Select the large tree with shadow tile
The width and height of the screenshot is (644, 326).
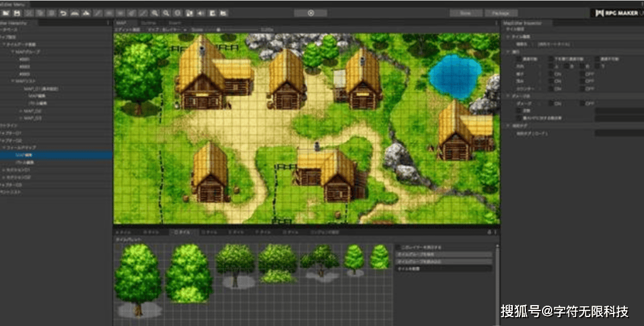(138, 281)
